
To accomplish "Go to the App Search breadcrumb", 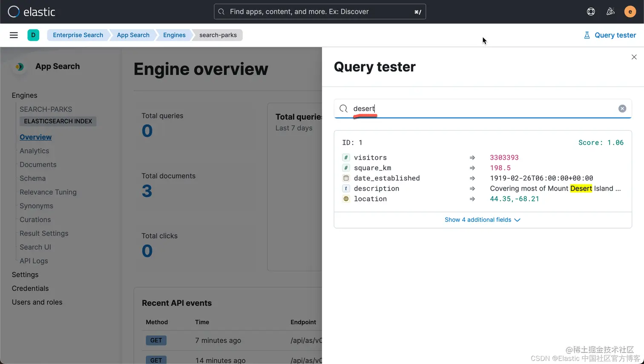I will pos(133,35).
